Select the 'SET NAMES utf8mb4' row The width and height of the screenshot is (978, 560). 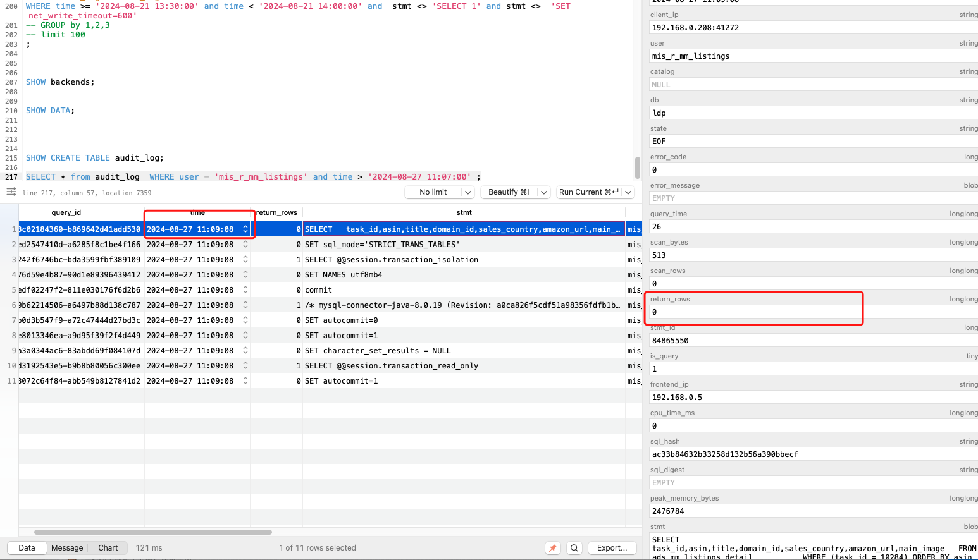pyautogui.click(x=330, y=275)
